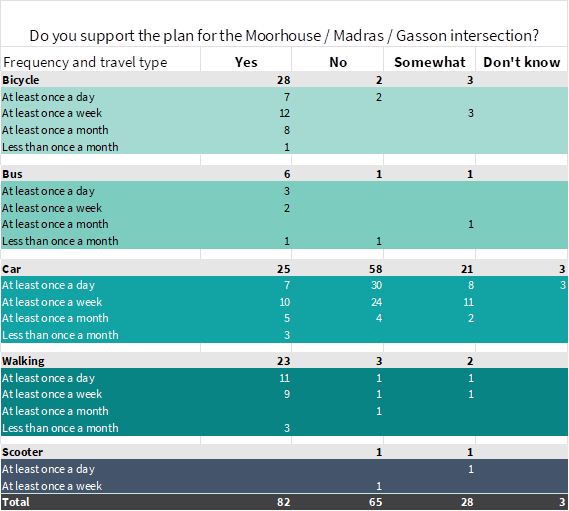Select the Car group row

[x=284, y=269]
